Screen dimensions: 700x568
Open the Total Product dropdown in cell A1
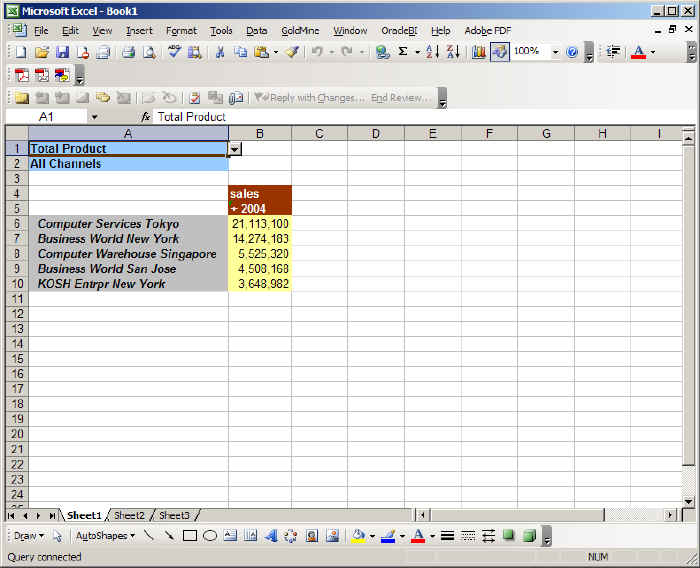pos(234,149)
